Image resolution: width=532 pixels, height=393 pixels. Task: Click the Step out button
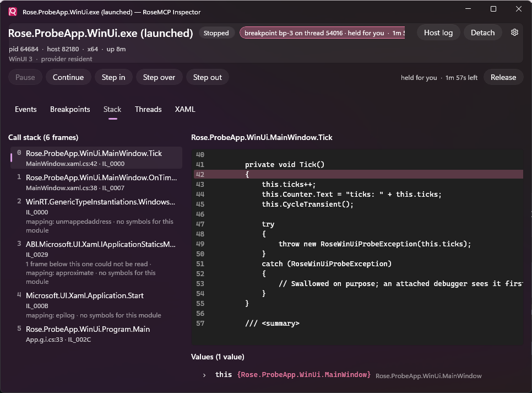[208, 77]
